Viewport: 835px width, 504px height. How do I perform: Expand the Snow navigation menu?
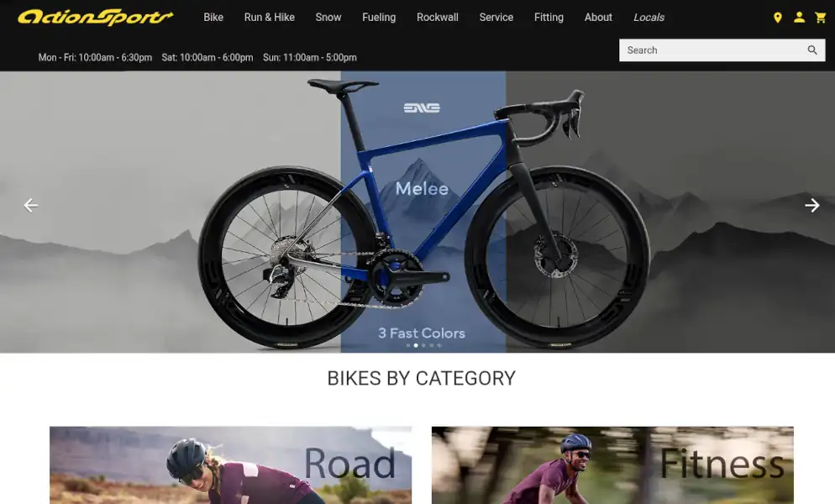328,18
